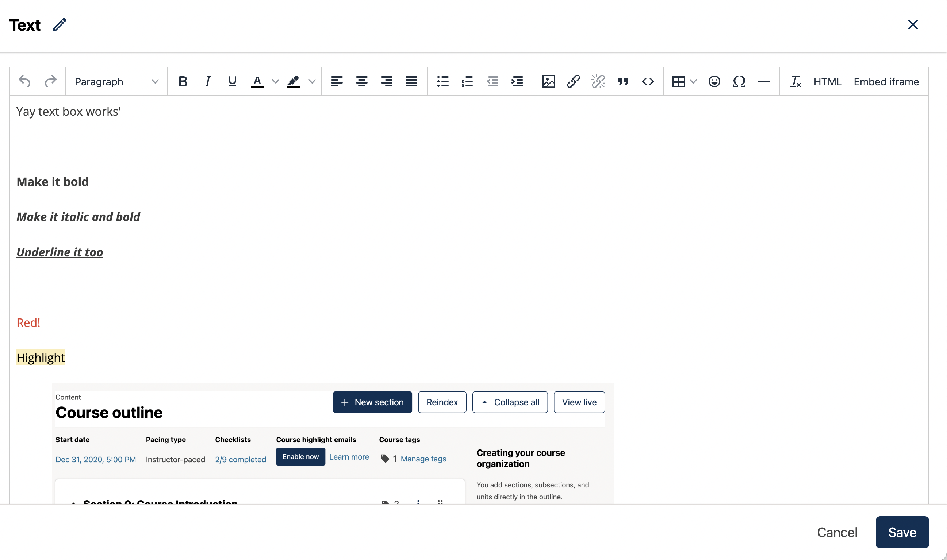
Task: Insert a special character with omega icon
Action: tap(739, 81)
